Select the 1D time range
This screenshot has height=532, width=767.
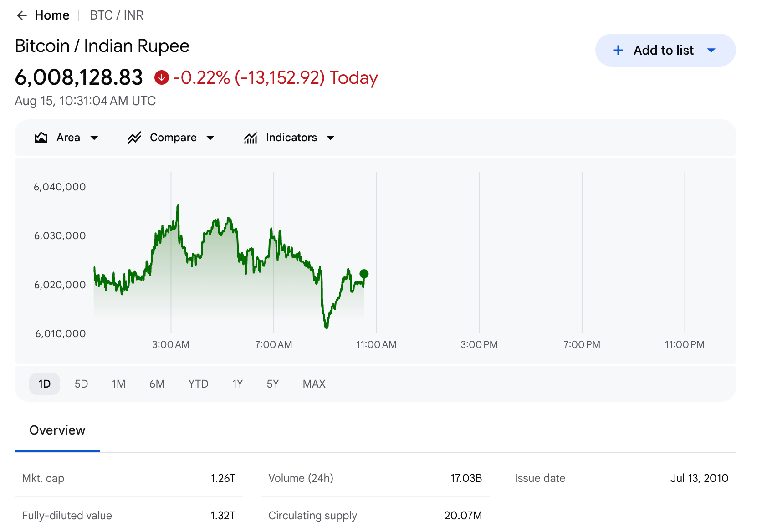(x=45, y=384)
